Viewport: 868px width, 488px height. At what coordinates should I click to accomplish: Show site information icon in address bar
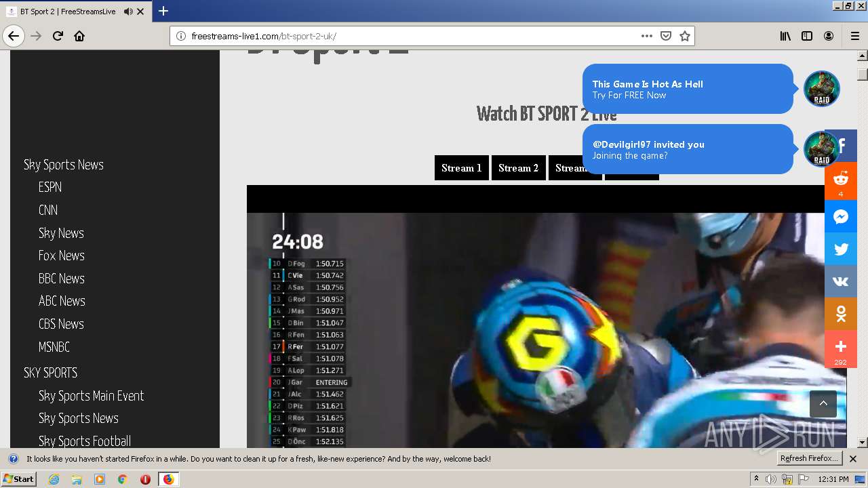pyautogui.click(x=181, y=36)
